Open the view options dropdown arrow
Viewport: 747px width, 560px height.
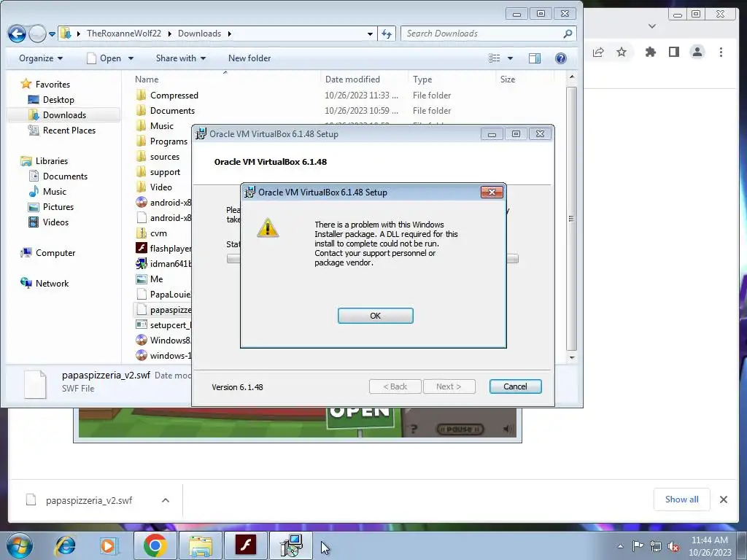pyautogui.click(x=510, y=58)
